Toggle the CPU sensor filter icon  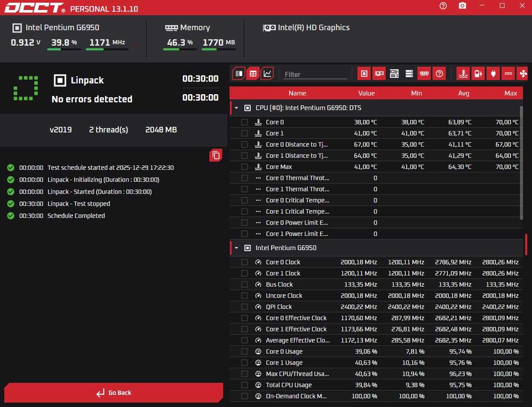[x=364, y=73]
